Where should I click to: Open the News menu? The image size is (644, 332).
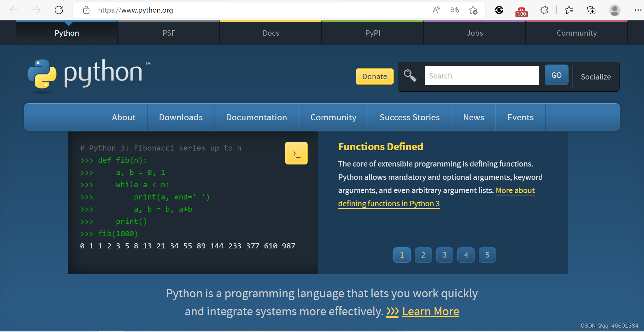point(474,117)
